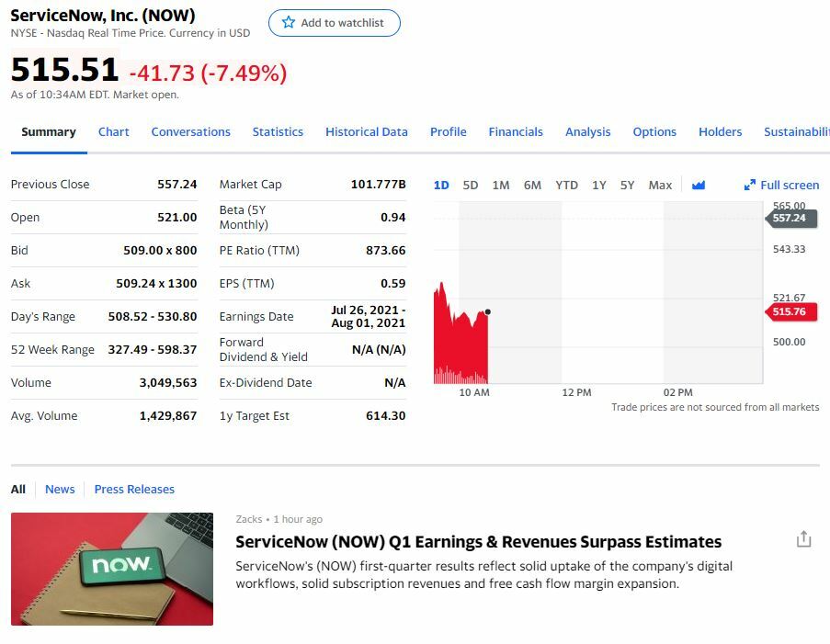The height and width of the screenshot is (644, 830).
Task: Click EPS (TTM) value 0.59
Action: click(x=392, y=284)
